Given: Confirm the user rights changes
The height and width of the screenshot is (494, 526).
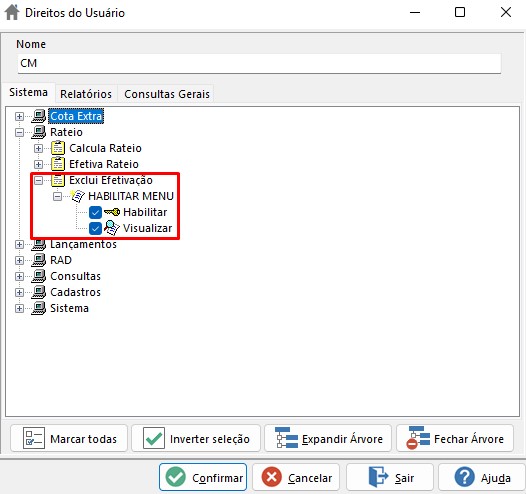Looking at the screenshot, I should pos(203,477).
